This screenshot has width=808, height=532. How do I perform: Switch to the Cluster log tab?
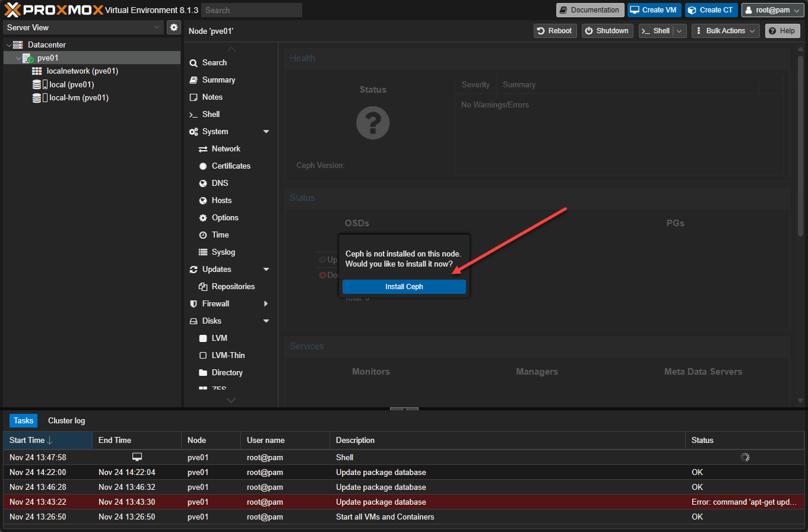coord(66,420)
